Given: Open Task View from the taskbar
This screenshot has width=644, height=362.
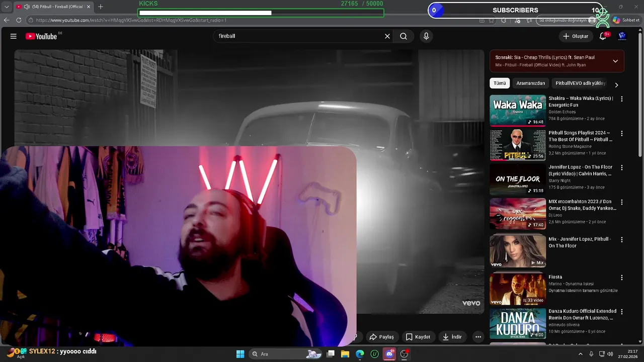Looking at the screenshot, I should [331, 354].
